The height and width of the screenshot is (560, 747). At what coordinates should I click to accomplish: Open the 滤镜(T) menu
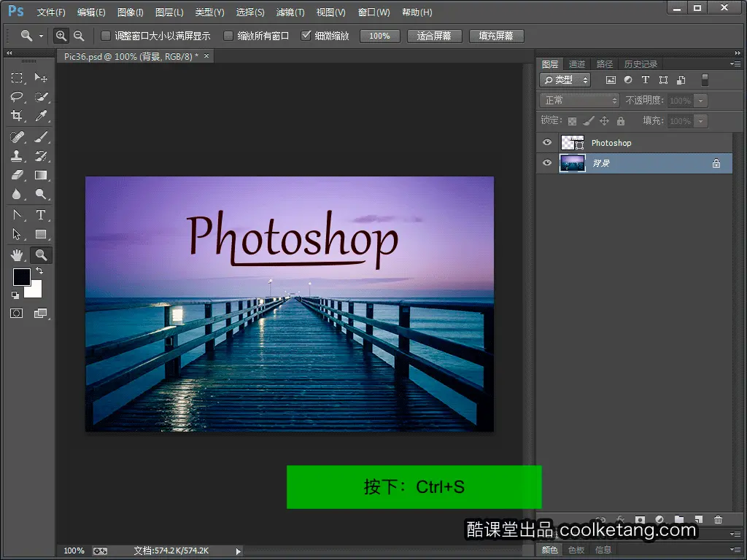click(x=290, y=12)
